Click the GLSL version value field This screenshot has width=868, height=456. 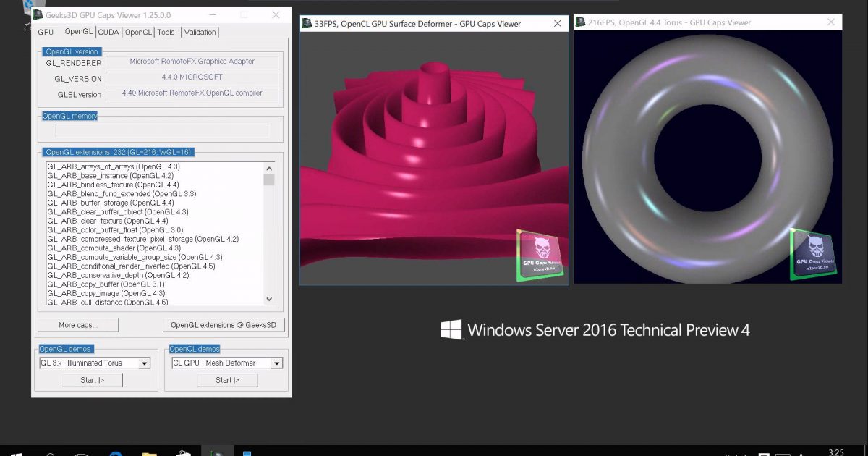point(192,94)
